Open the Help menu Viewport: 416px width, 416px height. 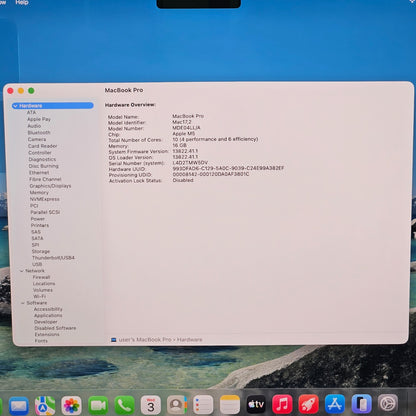tap(22, 2)
